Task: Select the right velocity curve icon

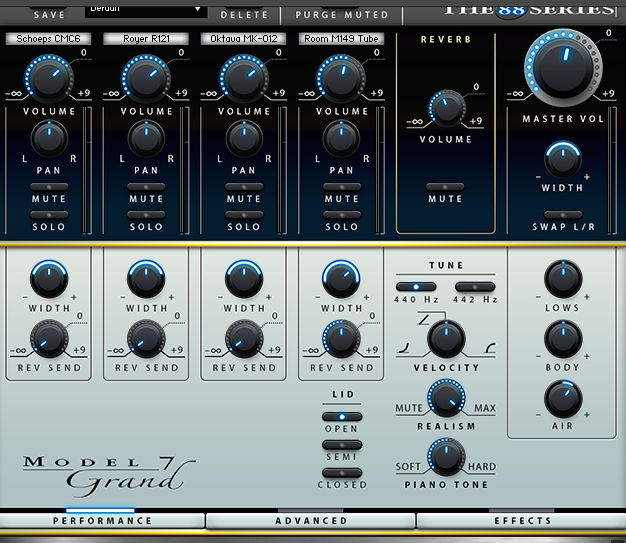Action: click(490, 347)
